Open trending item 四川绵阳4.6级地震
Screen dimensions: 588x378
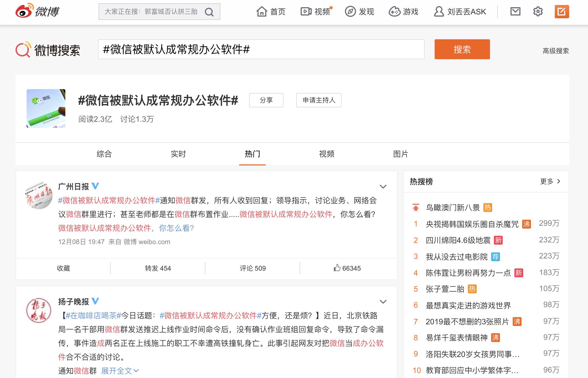click(x=458, y=240)
